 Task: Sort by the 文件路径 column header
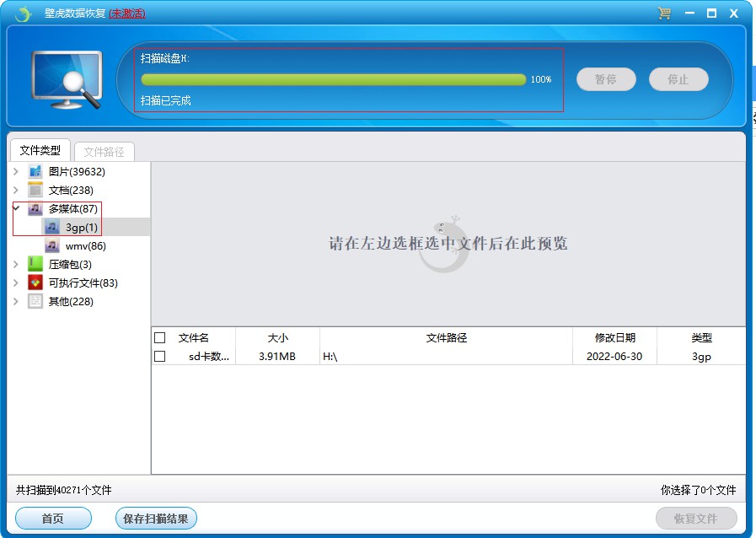447,338
